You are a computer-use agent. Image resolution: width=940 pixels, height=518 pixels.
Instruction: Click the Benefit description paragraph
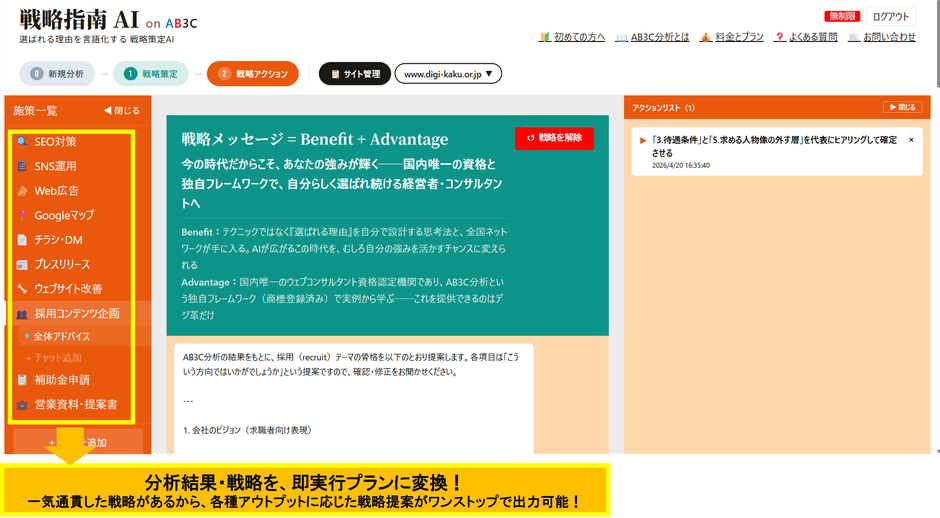[344, 248]
